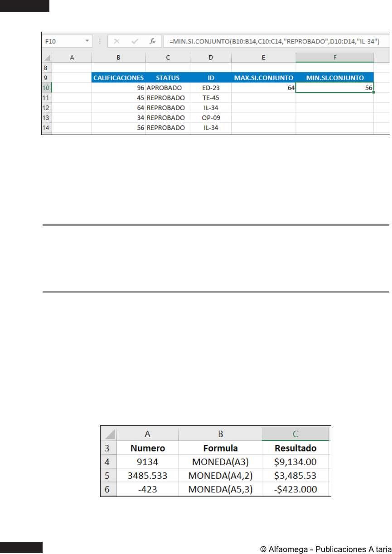Select column B header in upper sheet

(118, 58)
